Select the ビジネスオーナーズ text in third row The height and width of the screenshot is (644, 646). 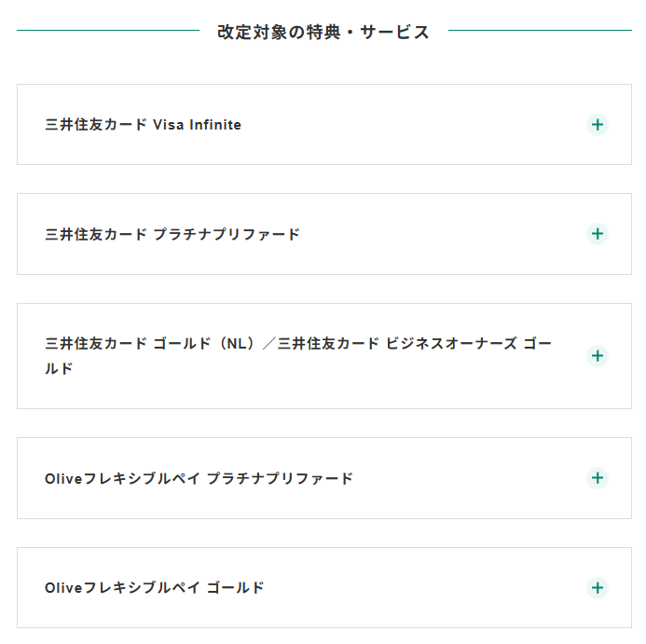451,344
